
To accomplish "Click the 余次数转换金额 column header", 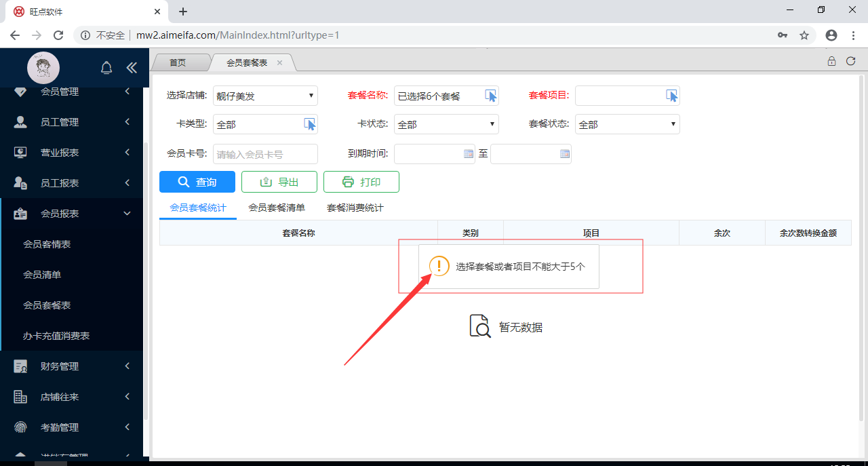I will pyautogui.click(x=808, y=233).
